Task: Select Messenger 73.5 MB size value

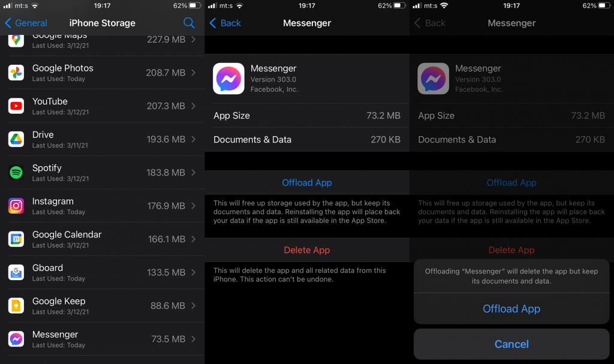Action: click(168, 339)
